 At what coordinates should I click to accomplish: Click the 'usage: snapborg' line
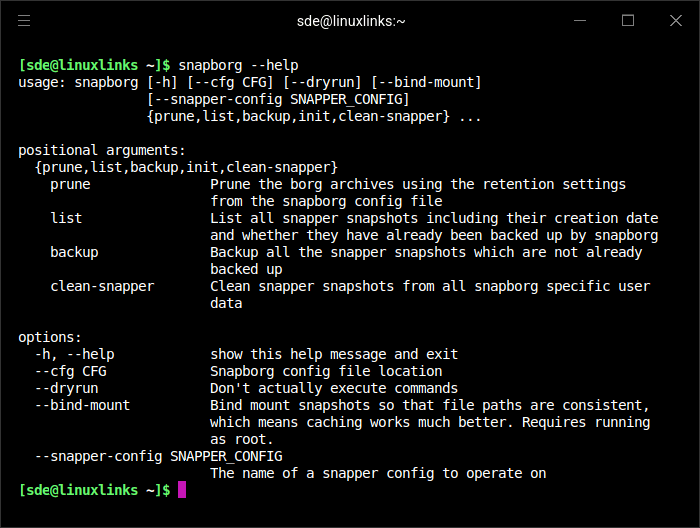coord(250,82)
